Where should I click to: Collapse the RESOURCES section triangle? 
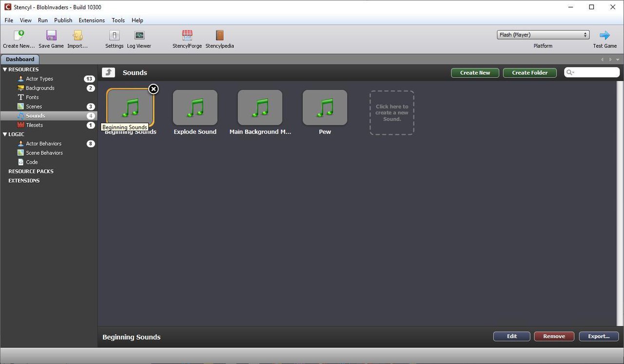tap(5, 70)
